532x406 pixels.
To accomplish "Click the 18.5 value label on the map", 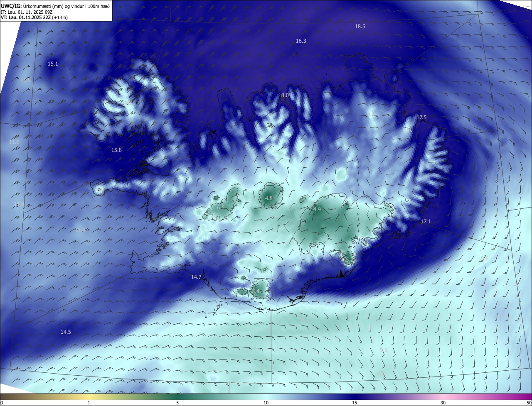I will (x=360, y=27).
